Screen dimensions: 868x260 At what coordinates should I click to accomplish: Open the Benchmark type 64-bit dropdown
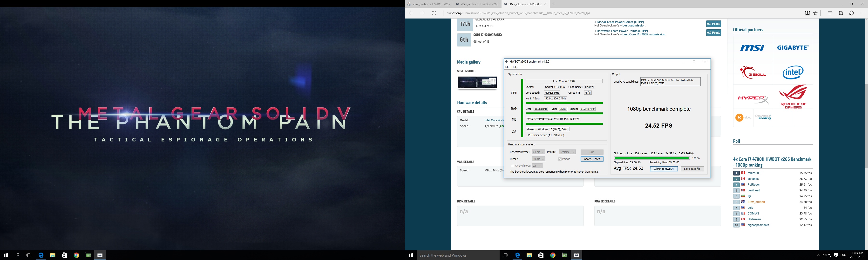[x=538, y=152]
